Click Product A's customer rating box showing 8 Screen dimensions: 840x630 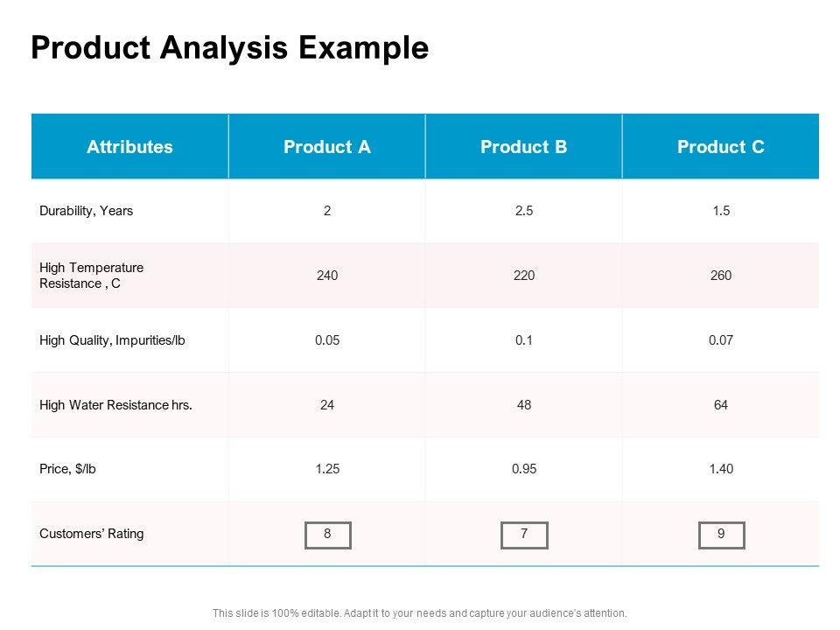[327, 535]
